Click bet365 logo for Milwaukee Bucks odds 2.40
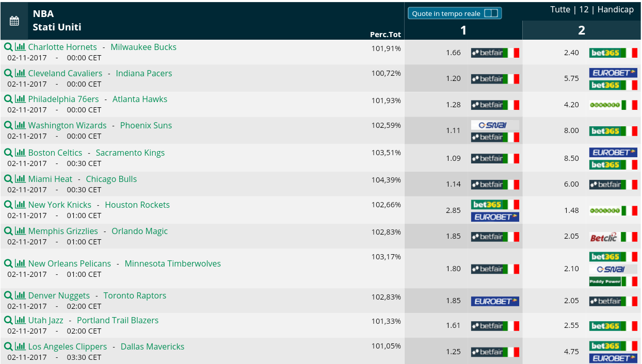642x364 pixels. click(613, 53)
